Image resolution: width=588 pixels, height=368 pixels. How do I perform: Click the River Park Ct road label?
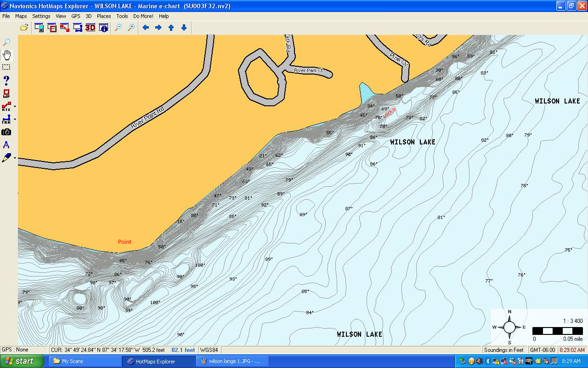tap(308, 70)
